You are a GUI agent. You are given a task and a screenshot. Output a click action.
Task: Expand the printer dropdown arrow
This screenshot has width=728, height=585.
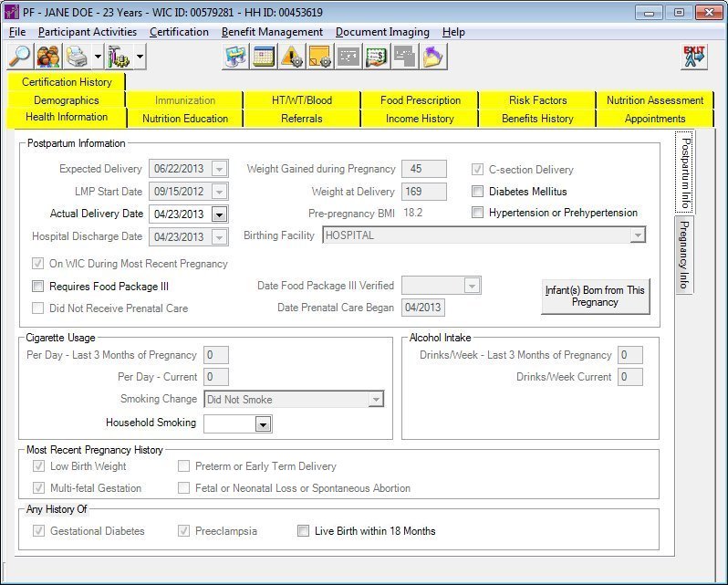[98, 57]
